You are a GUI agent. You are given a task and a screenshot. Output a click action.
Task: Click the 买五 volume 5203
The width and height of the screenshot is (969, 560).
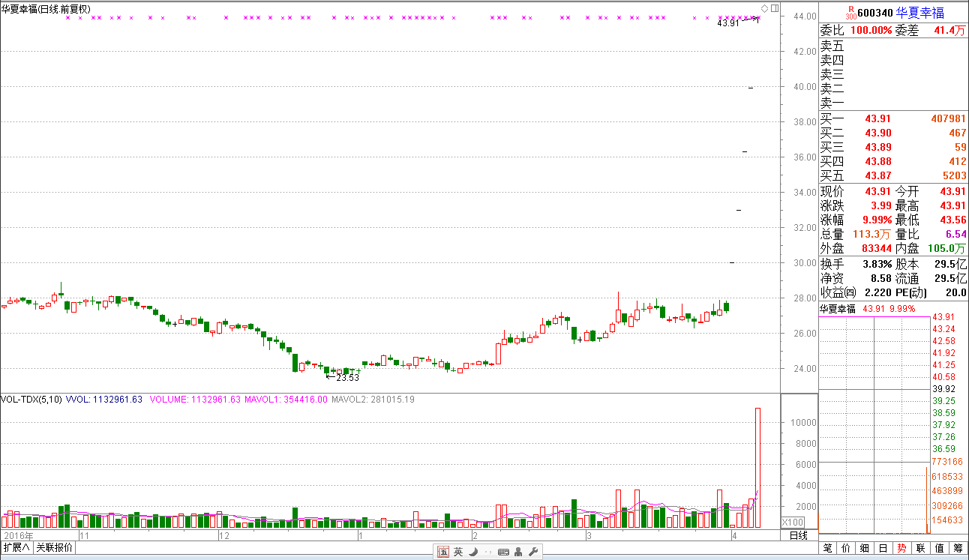tap(955, 175)
